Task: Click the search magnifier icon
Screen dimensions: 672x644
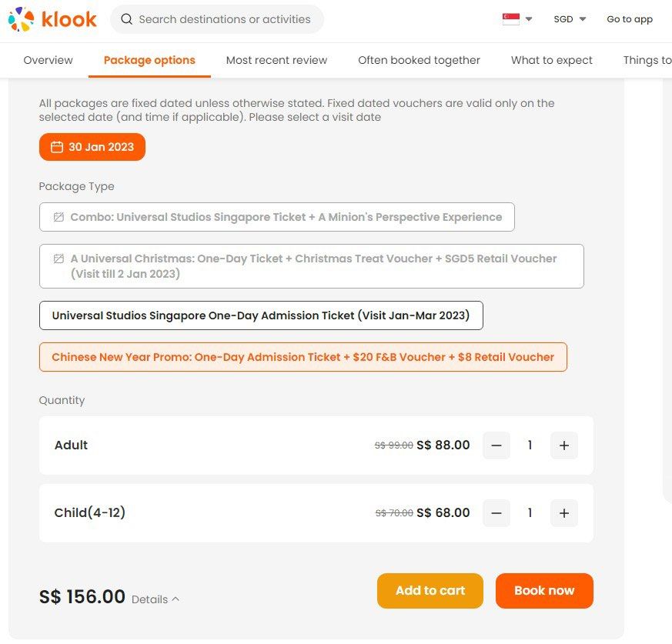Action: [127, 19]
